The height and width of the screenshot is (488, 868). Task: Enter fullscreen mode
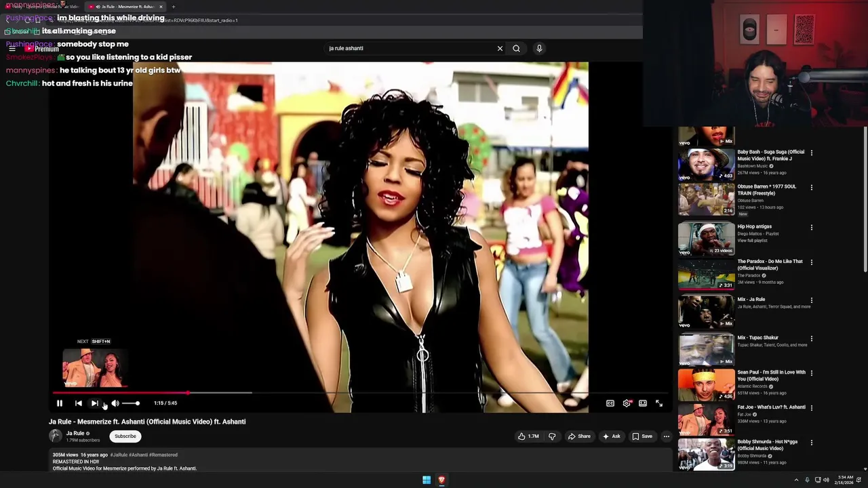(659, 403)
